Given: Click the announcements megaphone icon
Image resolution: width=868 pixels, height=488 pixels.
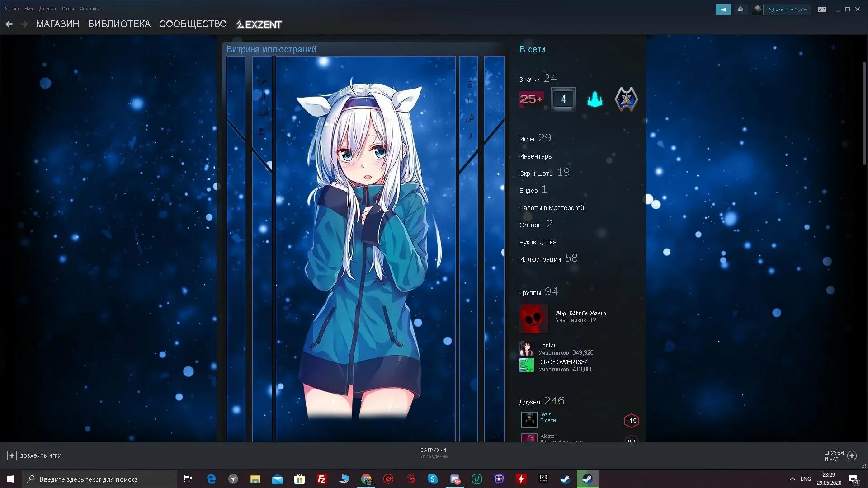Looking at the screenshot, I should 723,9.
